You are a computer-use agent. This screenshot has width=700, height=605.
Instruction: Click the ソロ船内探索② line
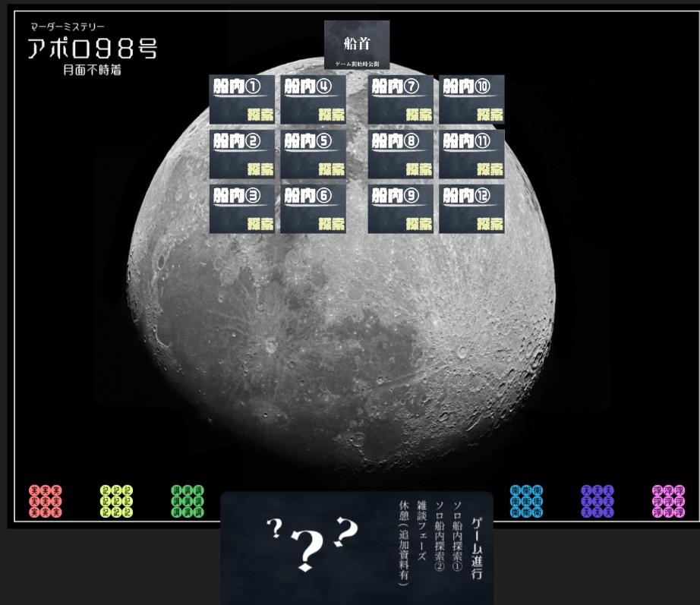440,536
